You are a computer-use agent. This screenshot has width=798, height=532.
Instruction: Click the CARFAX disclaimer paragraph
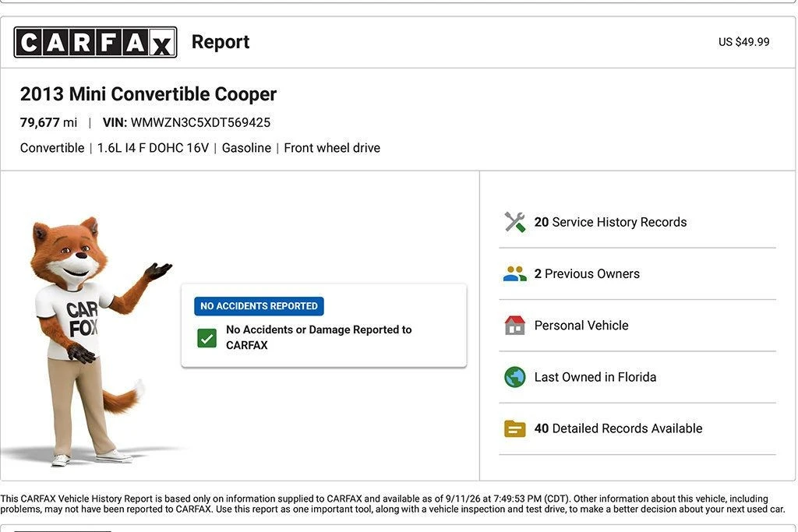pyautogui.click(x=393, y=504)
